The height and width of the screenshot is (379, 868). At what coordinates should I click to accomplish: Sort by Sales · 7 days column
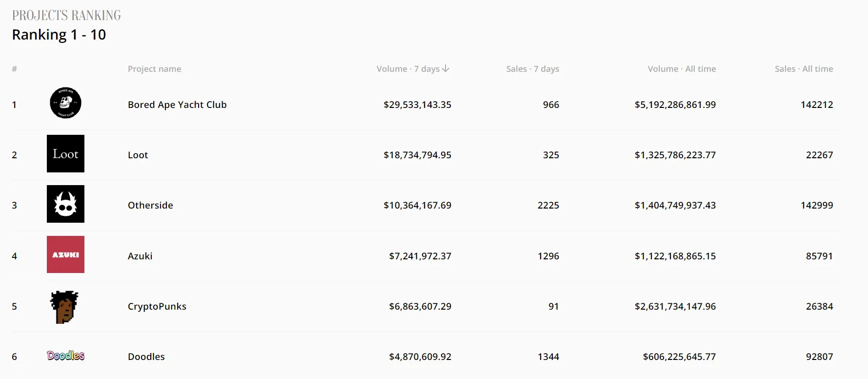click(x=533, y=69)
